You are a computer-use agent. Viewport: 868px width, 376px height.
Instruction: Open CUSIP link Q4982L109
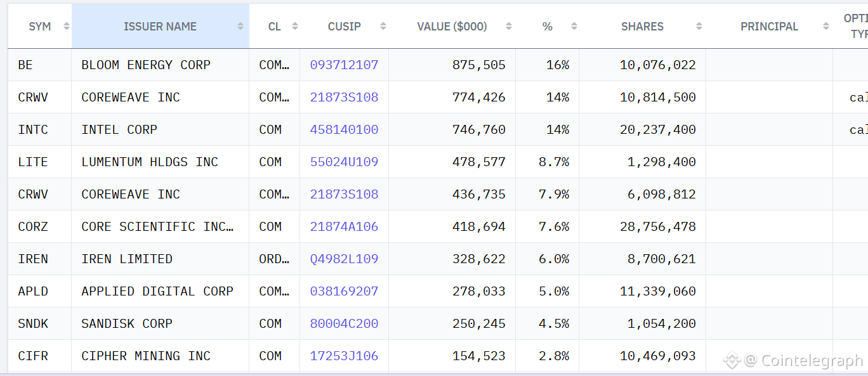344,259
